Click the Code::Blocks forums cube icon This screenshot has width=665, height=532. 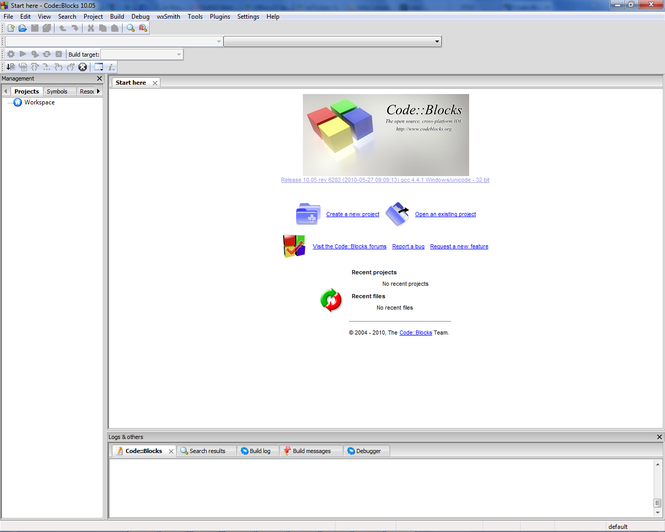click(x=294, y=246)
